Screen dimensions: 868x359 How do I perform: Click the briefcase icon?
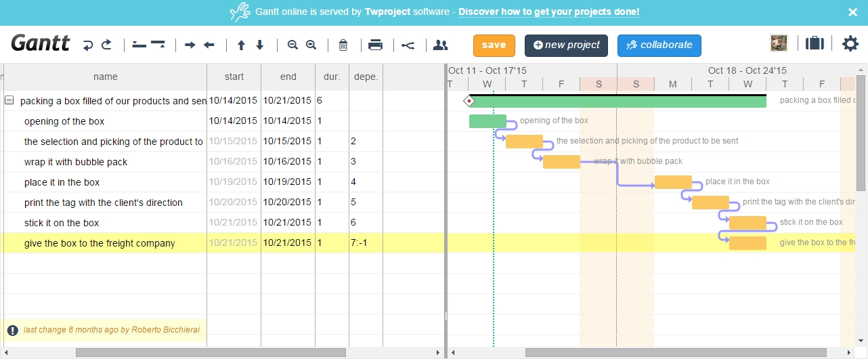815,44
